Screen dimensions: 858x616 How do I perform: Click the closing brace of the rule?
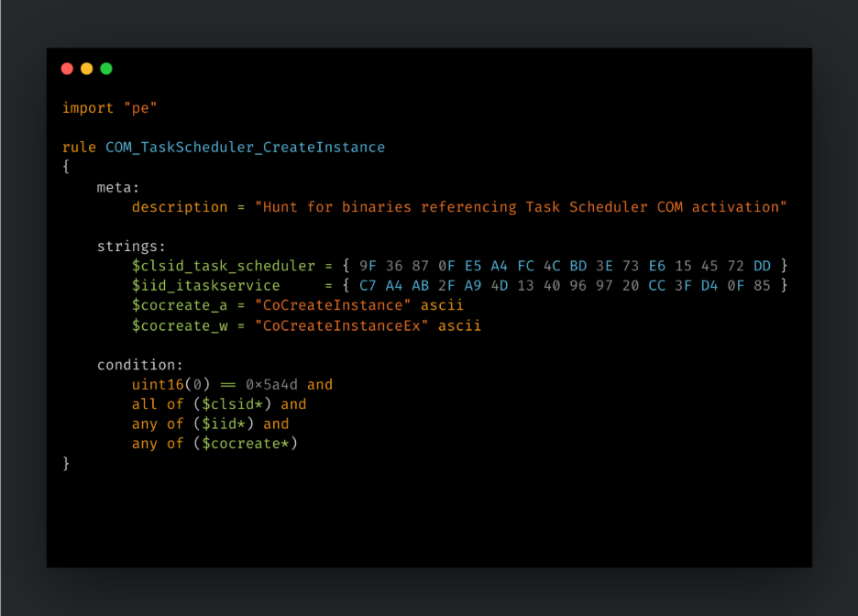[x=66, y=463]
